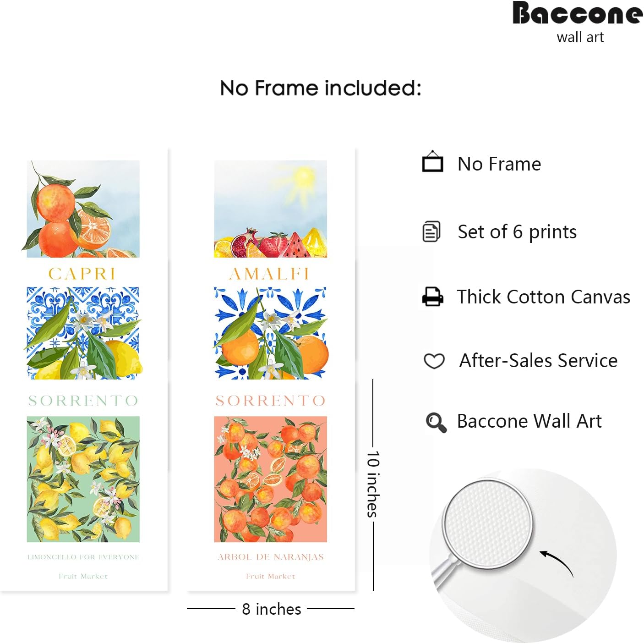Screen dimensions: 644x644
Task: Click the Baccone Wall Art text
Action: click(529, 421)
